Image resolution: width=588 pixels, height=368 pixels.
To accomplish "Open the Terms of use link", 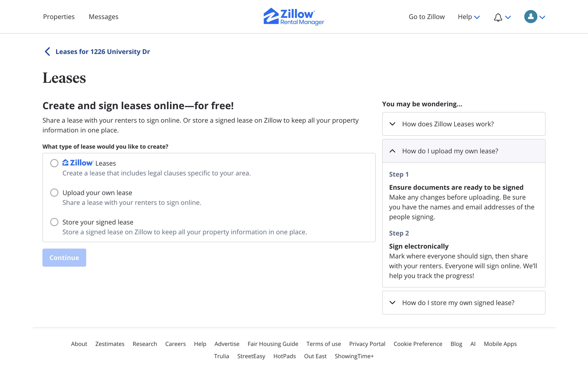I will point(324,344).
